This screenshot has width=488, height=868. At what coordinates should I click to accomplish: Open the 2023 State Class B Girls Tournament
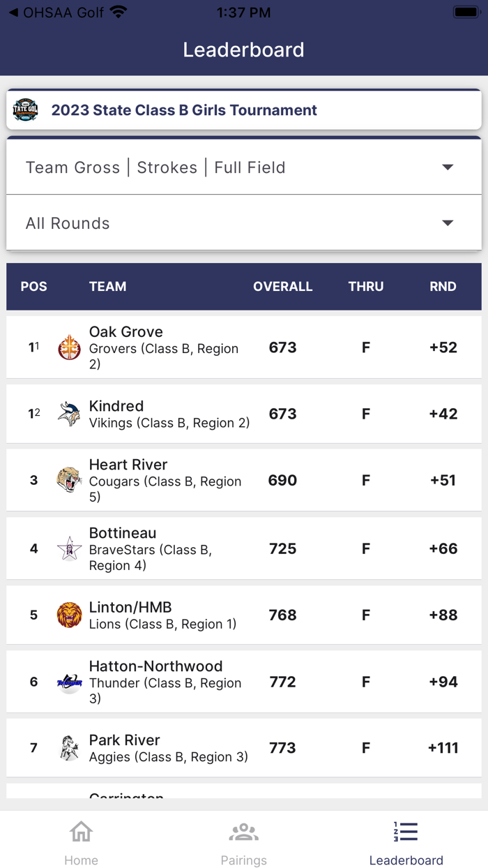pyautogui.click(x=183, y=110)
